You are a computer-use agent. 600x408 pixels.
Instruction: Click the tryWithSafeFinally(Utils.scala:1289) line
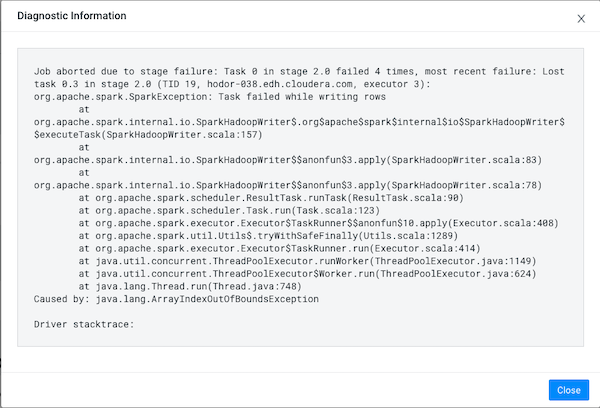[268, 236]
